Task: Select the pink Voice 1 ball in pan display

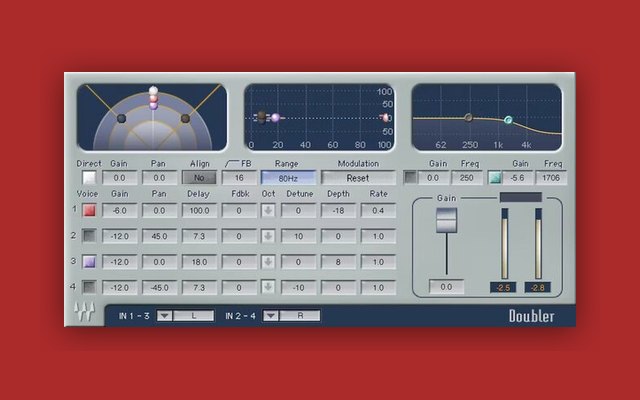Action: tap(153, 99)
